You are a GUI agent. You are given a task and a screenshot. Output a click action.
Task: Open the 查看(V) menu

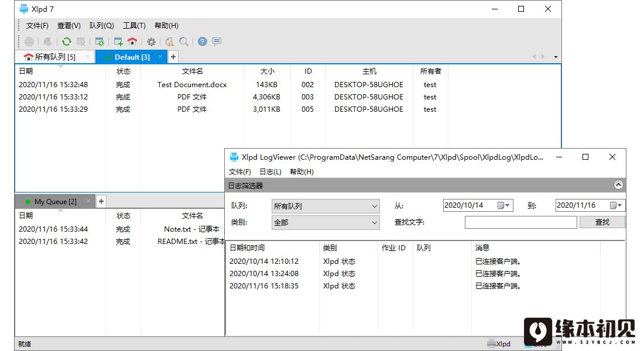(x=69, y=26)
